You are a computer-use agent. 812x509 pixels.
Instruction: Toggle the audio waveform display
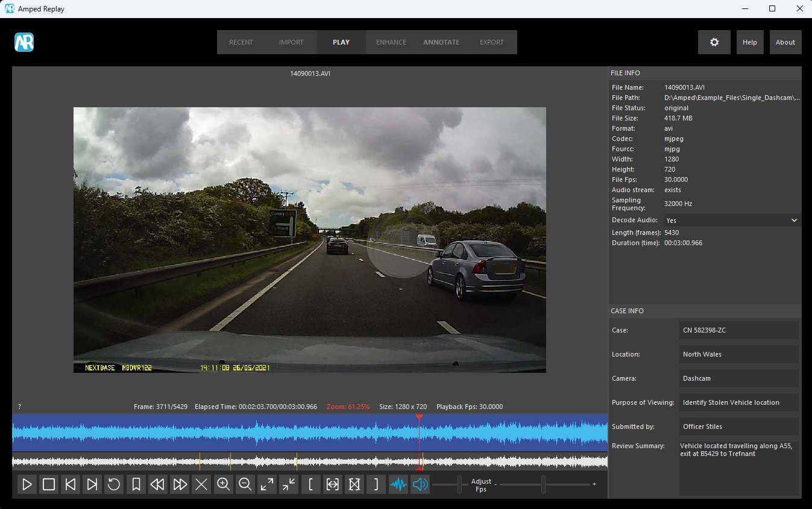398,484
